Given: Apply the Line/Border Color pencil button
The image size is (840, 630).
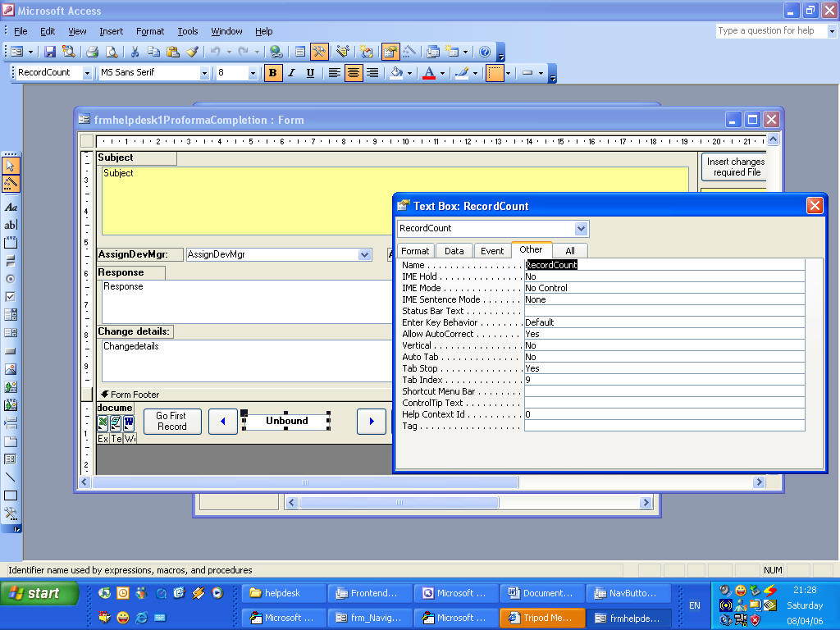Looking at the screenshot, I should click(x=462, y=73).
